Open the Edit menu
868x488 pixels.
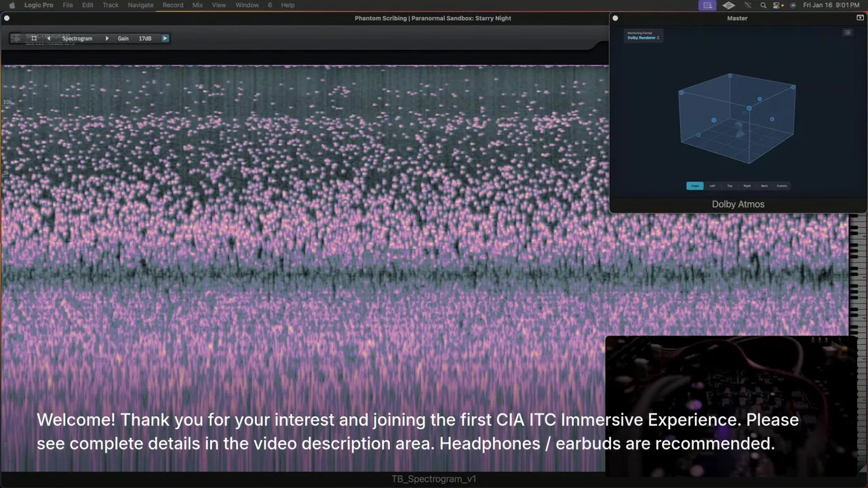[88, 5]
